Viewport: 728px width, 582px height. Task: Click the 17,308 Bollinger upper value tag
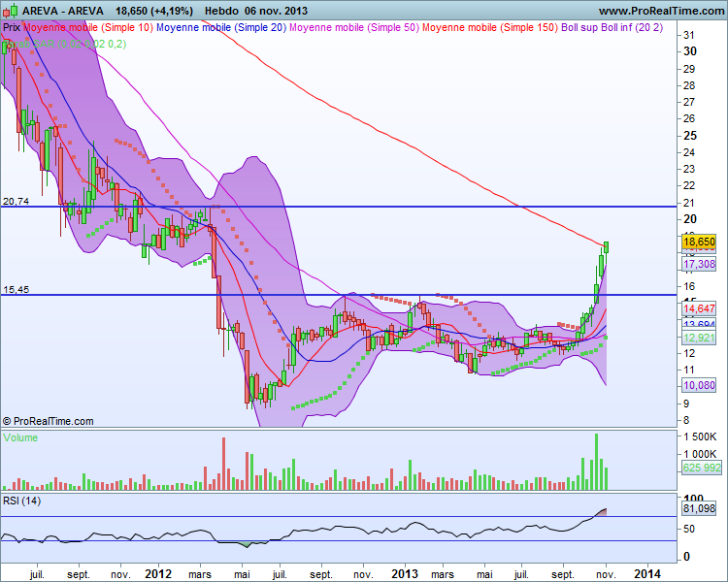pyautogui.click(x=699, y=264)
